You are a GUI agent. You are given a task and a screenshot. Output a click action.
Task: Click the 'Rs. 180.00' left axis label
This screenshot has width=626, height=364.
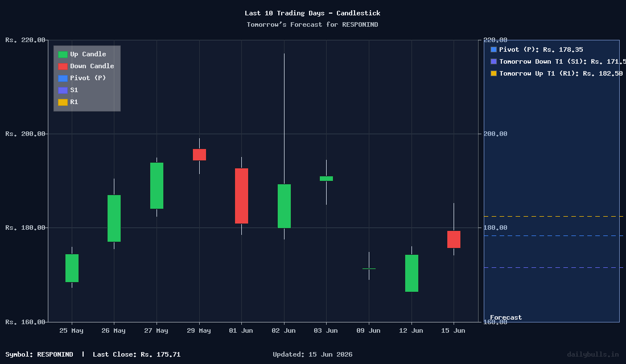coord(25,228)
